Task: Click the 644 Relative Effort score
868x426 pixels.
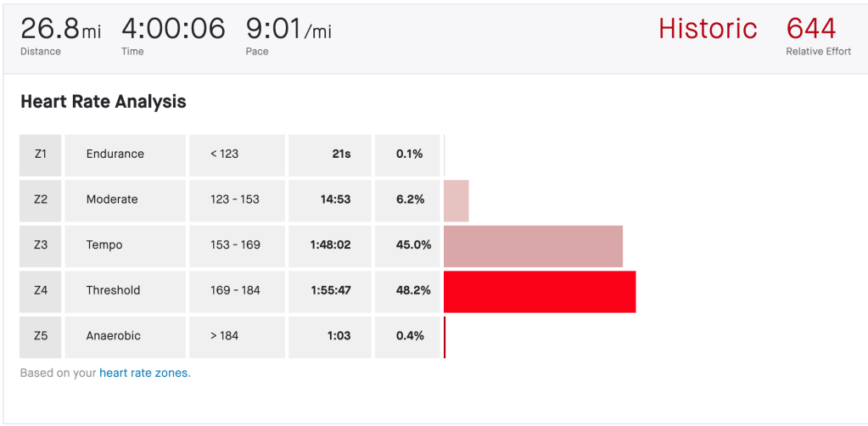Action: 811,29
